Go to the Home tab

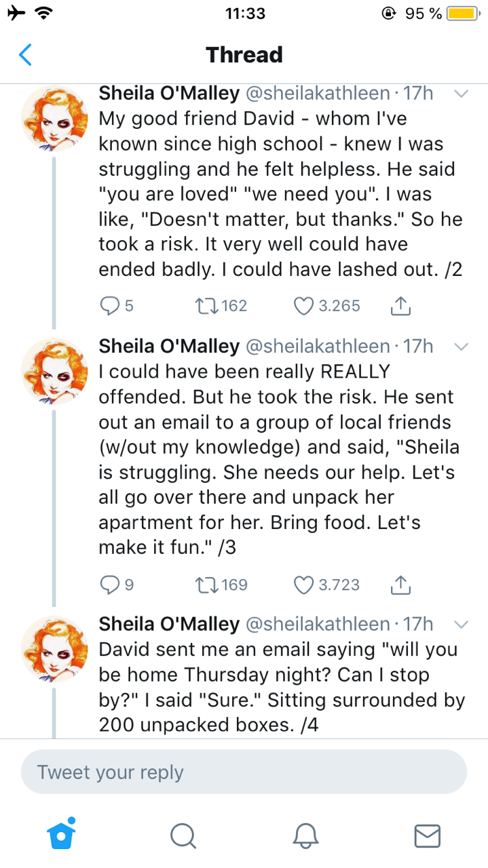(x=61, y=835)
